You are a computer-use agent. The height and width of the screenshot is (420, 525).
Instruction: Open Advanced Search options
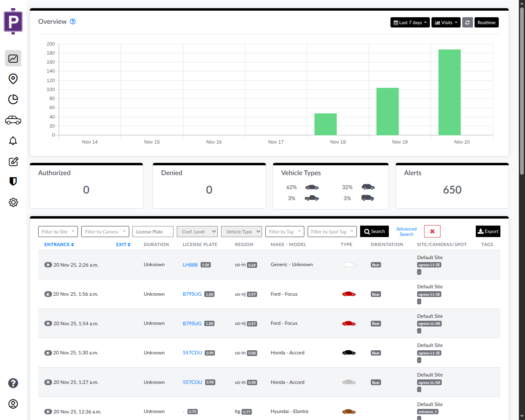click(x=406, y=231)
